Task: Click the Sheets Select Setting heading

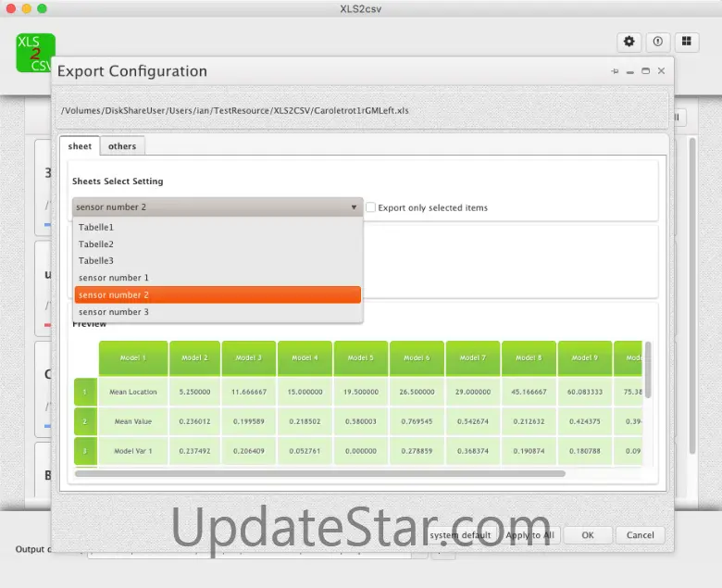Action: (x=118, y=181)
